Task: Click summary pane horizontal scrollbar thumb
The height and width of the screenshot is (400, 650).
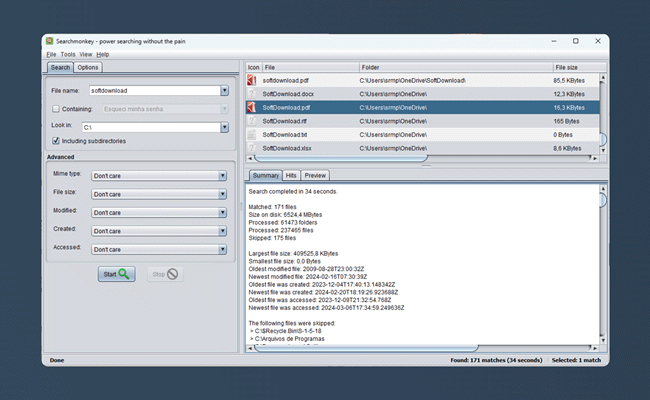Action: (x=366, y=348)
